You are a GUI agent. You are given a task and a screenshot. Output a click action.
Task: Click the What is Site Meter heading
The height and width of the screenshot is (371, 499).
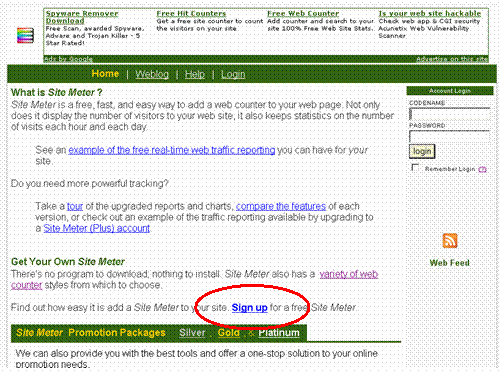[57, 92]
